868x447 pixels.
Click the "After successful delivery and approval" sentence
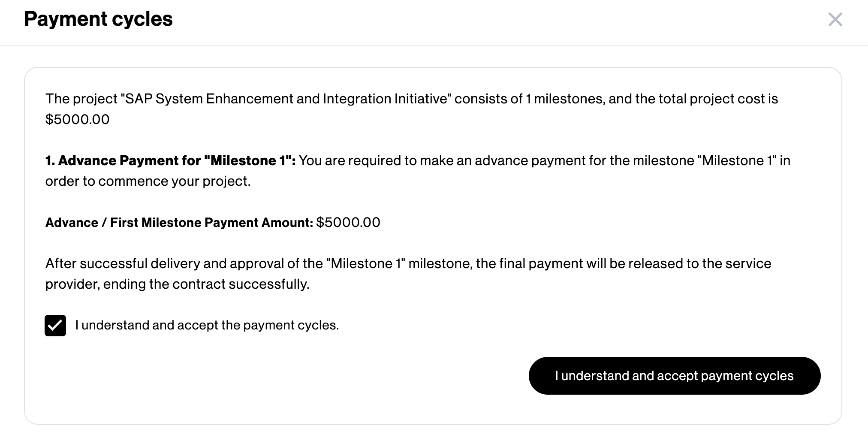[165, 263]
